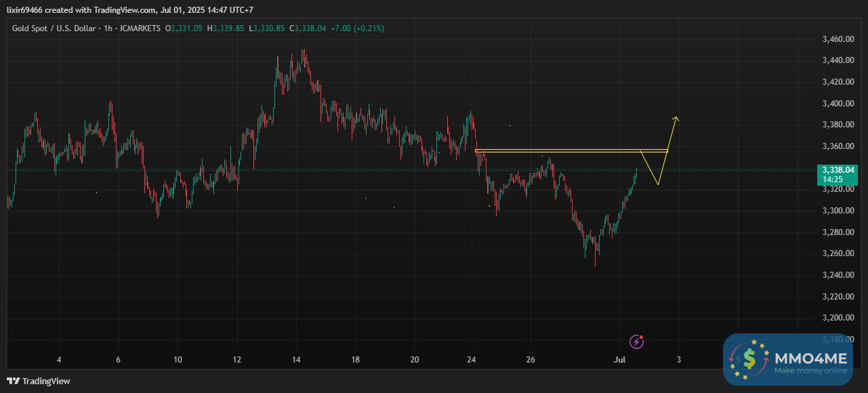Click the MMO4ME 'Make money online' text

tap(810, 371)
